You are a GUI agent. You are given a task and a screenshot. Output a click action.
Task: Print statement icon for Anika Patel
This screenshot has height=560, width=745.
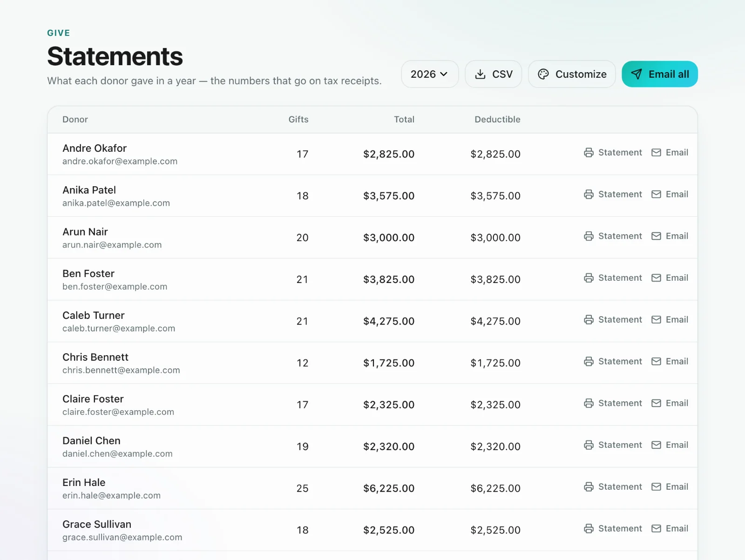(x=589, y=195)
